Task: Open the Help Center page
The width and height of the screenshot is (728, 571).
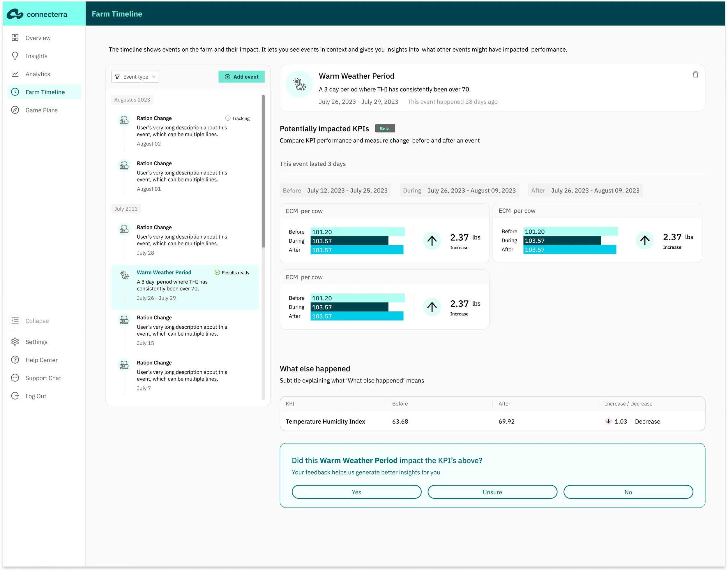Action: tap(41, 360)
